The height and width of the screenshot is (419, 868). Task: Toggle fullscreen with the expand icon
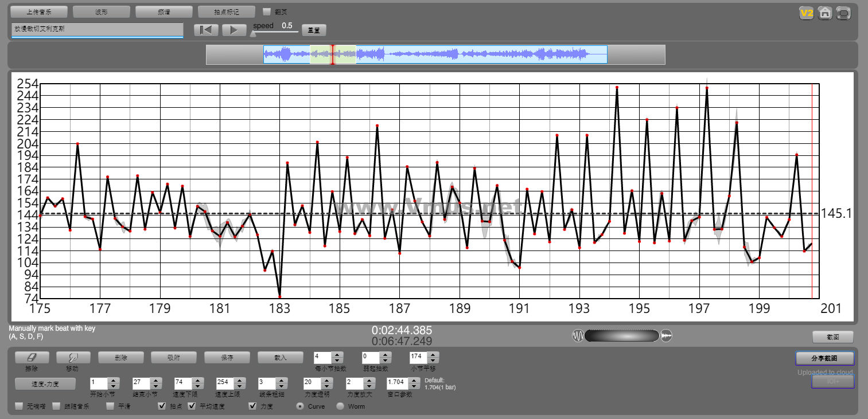843,13
